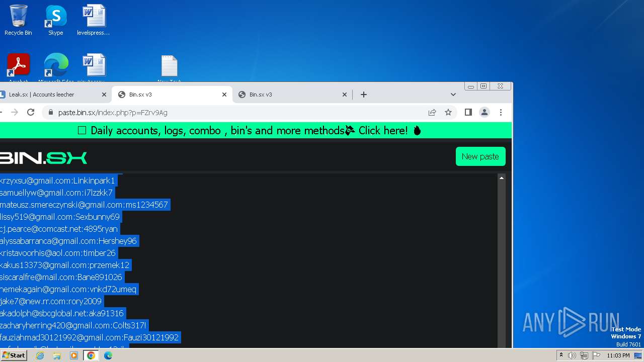Viewport: 644px width, 362px height.
Task: Click the paste scrollbar up arrow
Action: point(502,178)
